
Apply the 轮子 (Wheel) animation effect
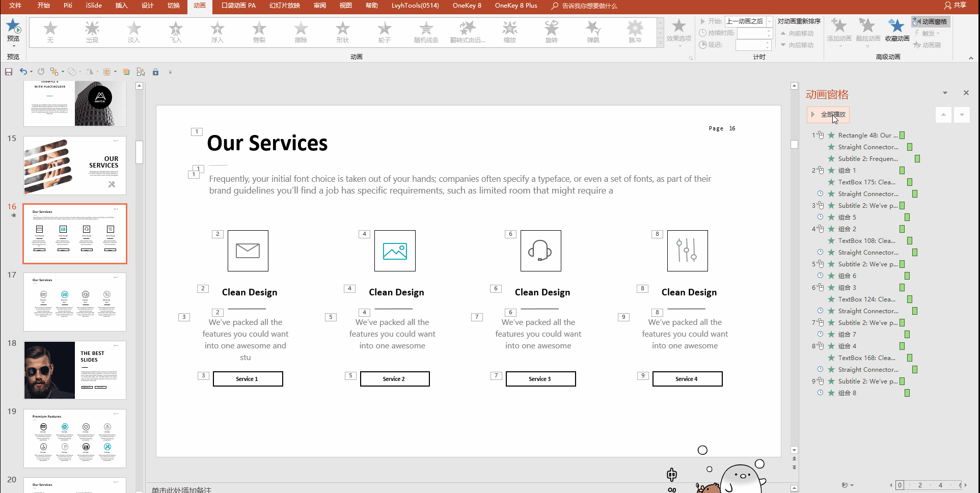coord(385,32)
